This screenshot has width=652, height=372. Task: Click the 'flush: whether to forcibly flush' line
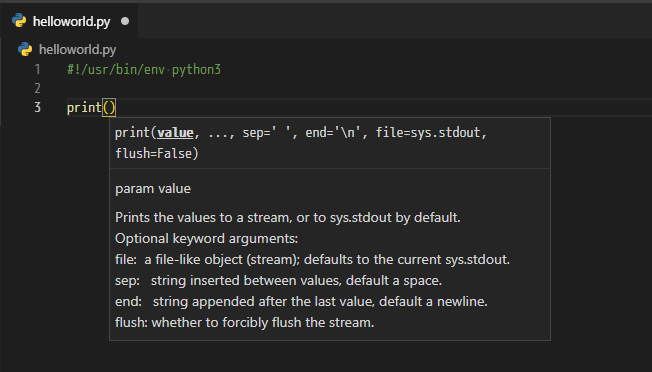pos(244,323)
